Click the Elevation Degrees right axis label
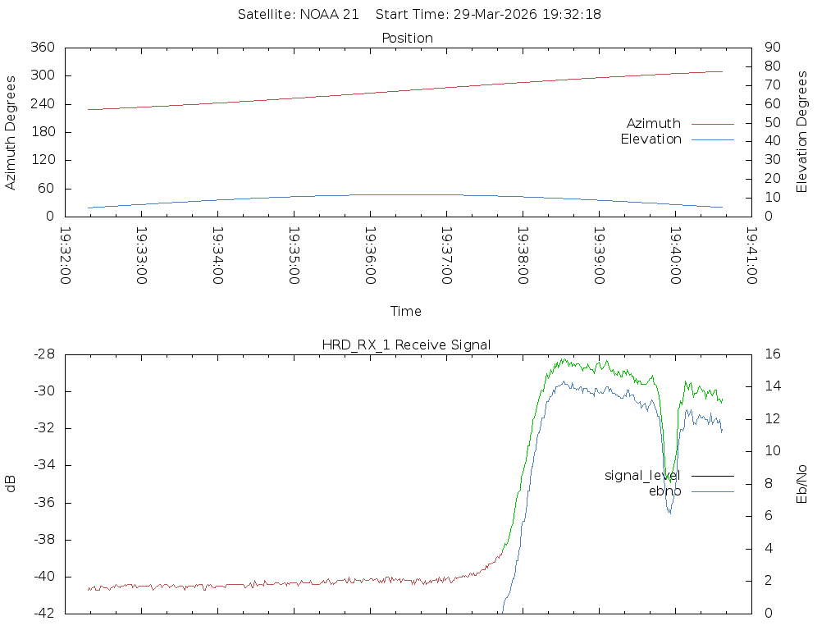The height and width of the screenshot is (630, 840). 802,132
